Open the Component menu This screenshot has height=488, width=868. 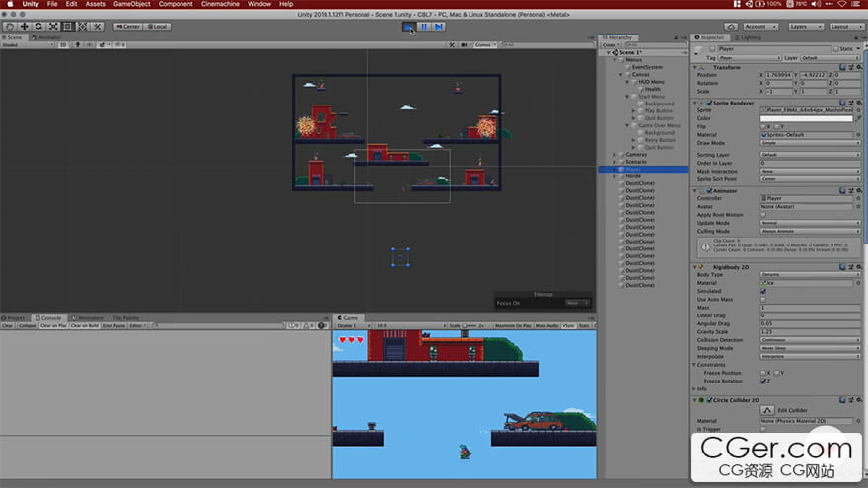[x=176, y=4]
